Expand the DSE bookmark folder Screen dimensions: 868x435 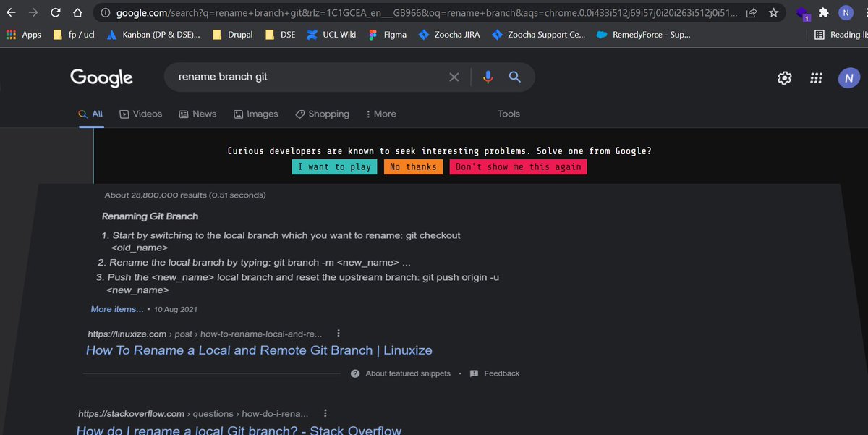click(x=280, y=34)
